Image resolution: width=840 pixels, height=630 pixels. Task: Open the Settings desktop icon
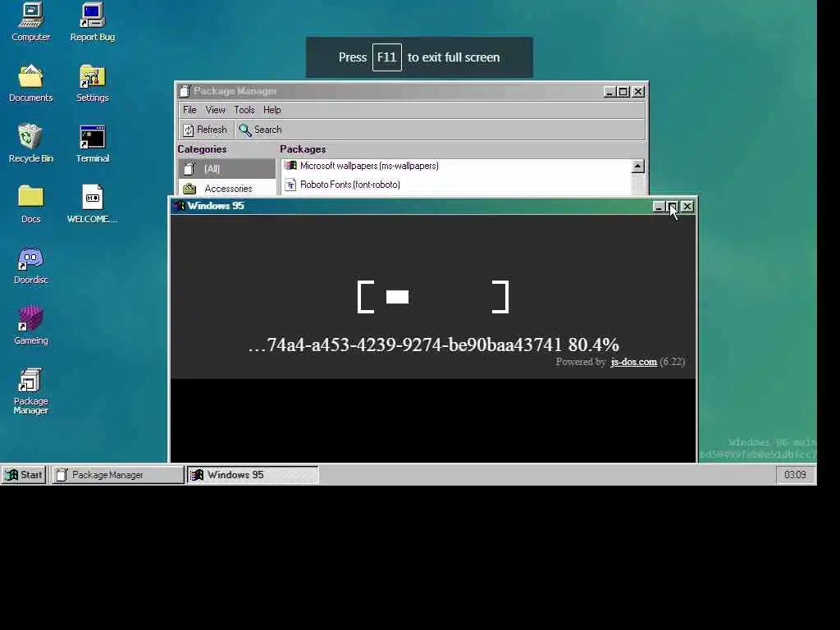click(92, 83)
